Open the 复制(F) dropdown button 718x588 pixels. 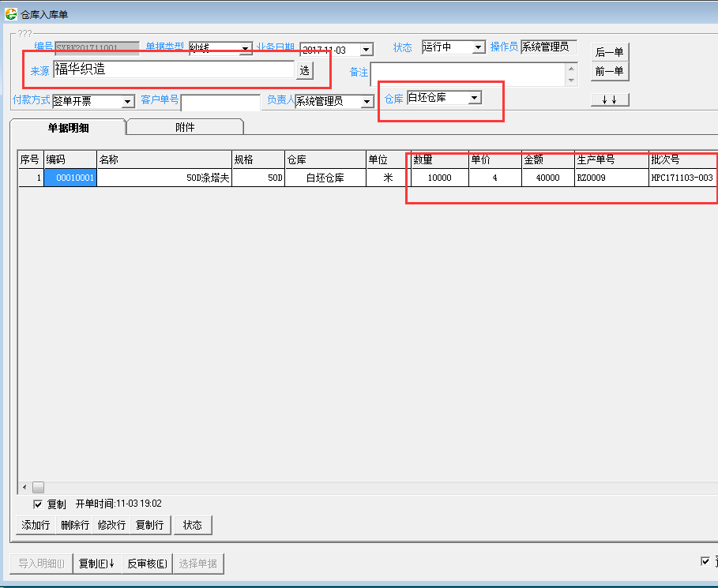97,564
